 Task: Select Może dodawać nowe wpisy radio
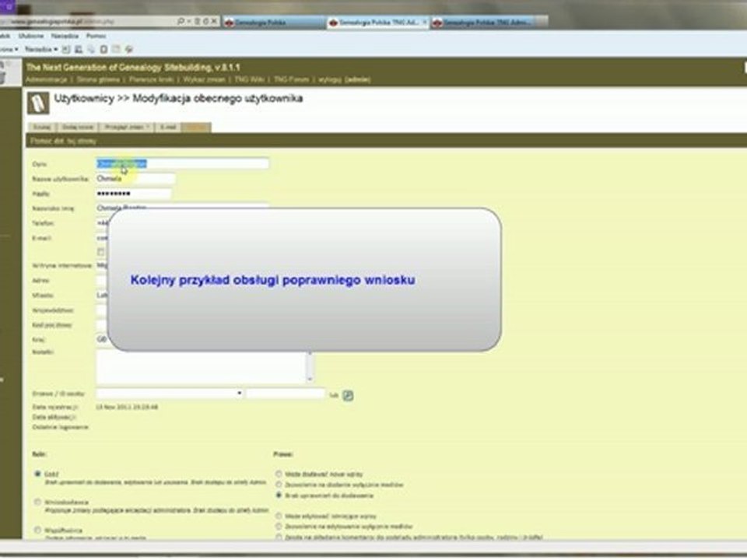279,474
